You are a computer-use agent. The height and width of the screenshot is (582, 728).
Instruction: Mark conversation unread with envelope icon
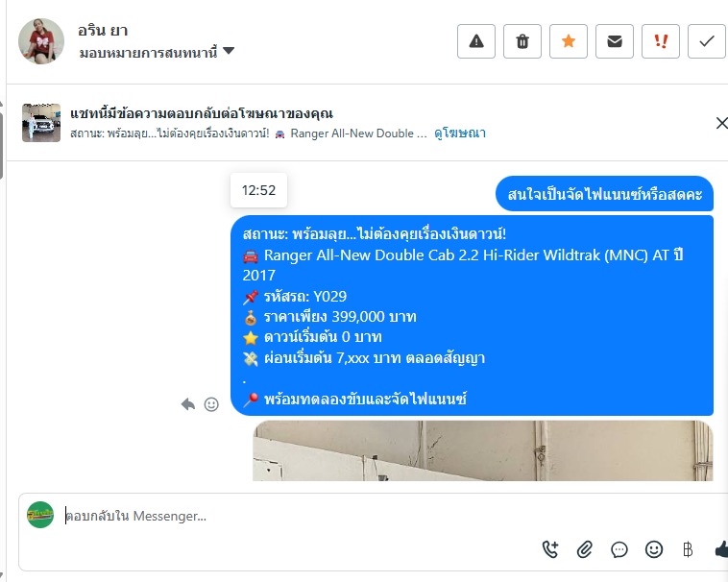click(615, 41)
